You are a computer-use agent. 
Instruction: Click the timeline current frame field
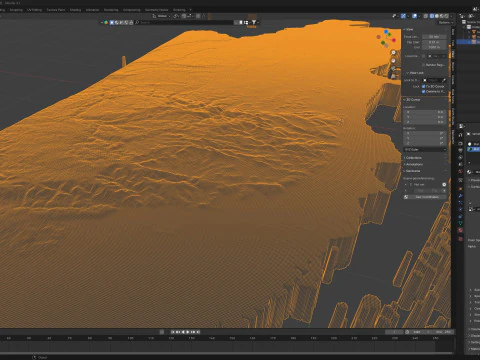(x=394, y=332)
